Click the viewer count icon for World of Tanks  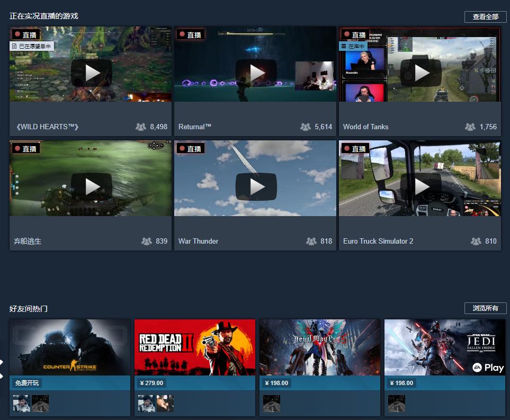[470, 127]
